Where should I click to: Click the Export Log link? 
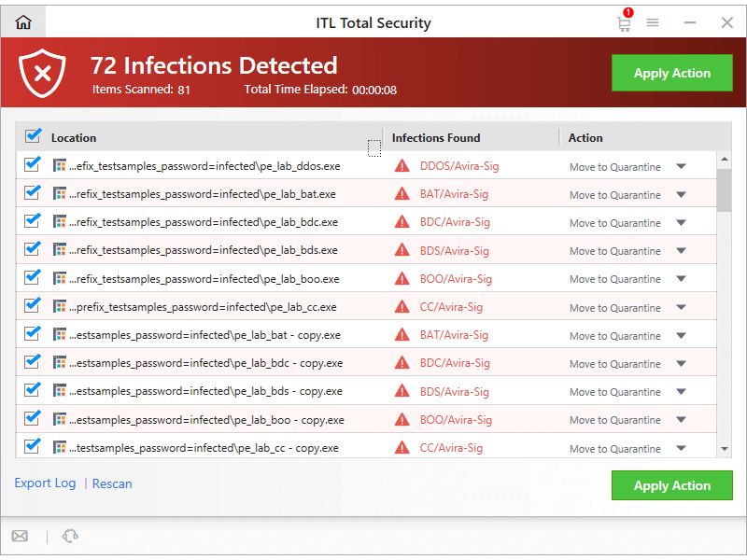click(45, 483)
